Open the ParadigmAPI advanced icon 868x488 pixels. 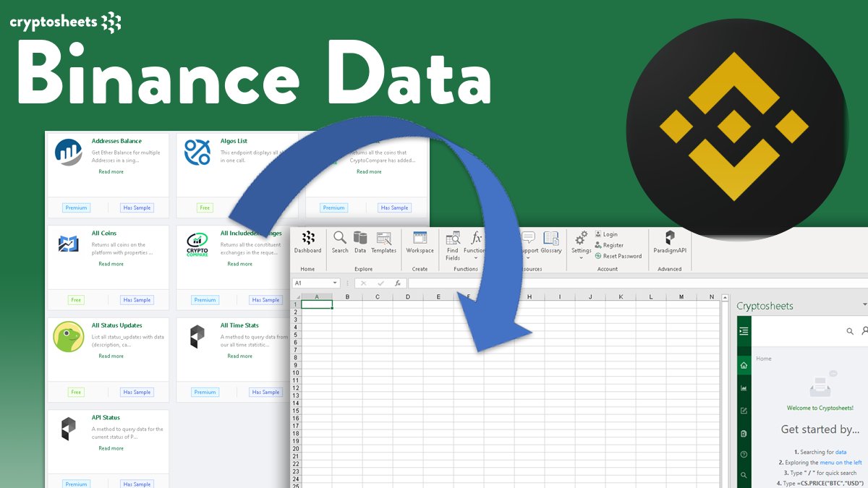click(670, 242)
